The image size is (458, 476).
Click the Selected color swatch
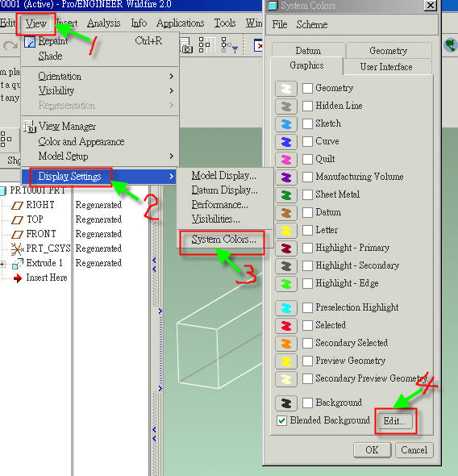tap(286, 326)
